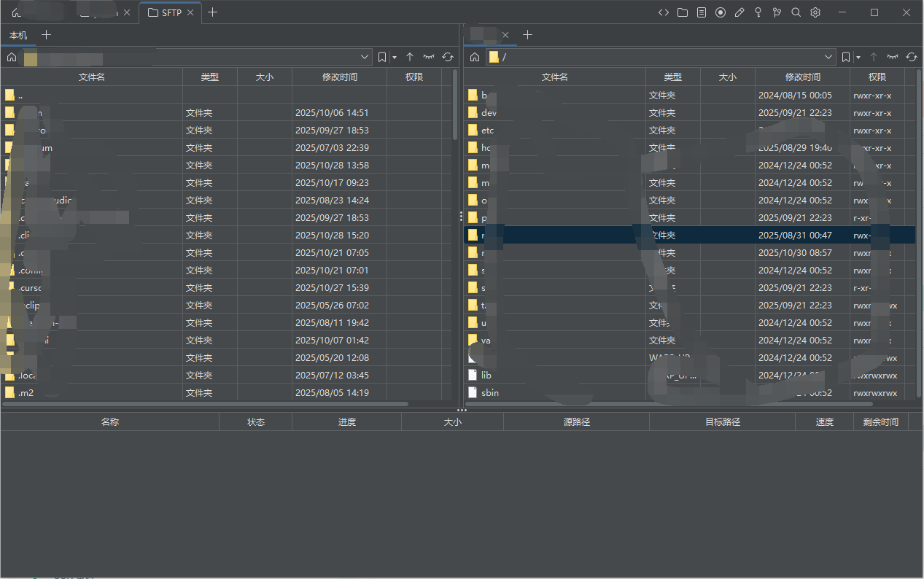Toggle hidden files in remote panel
Image resolution: width=924 pixels, height=579 pixels.
click(893, 57)
